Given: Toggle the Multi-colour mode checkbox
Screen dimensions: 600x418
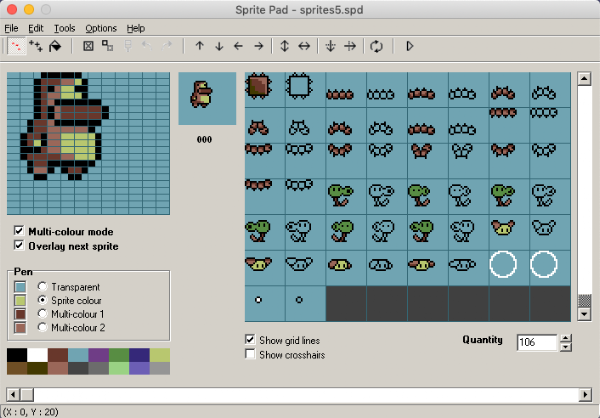Looking at the screenshot, I should coord(19,230).
